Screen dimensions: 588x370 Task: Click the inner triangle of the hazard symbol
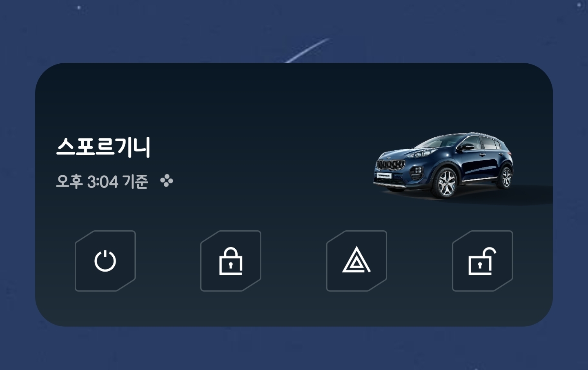pyautogui.click(x=356, y=264)
